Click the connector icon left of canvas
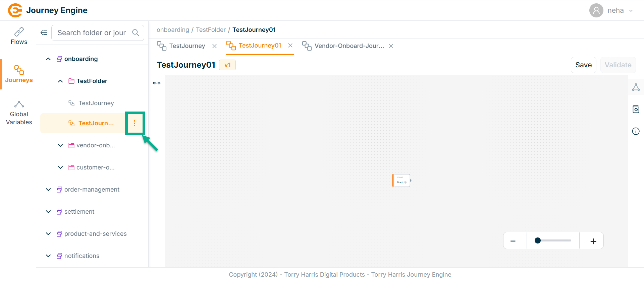 click(x=157, y=83)
